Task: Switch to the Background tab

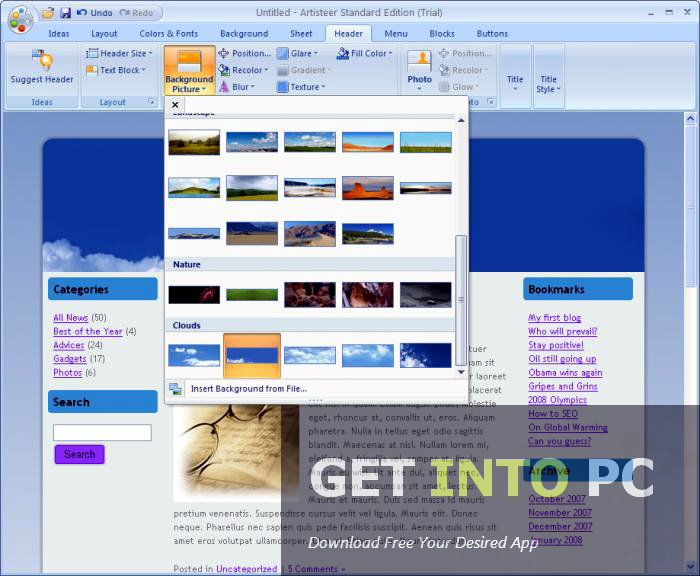Action: click(244, 34)
